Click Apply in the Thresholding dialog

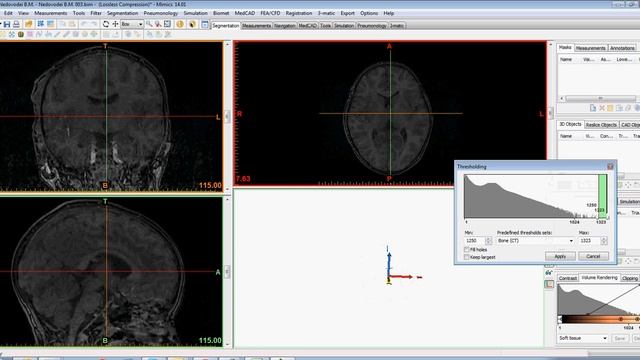560,256
